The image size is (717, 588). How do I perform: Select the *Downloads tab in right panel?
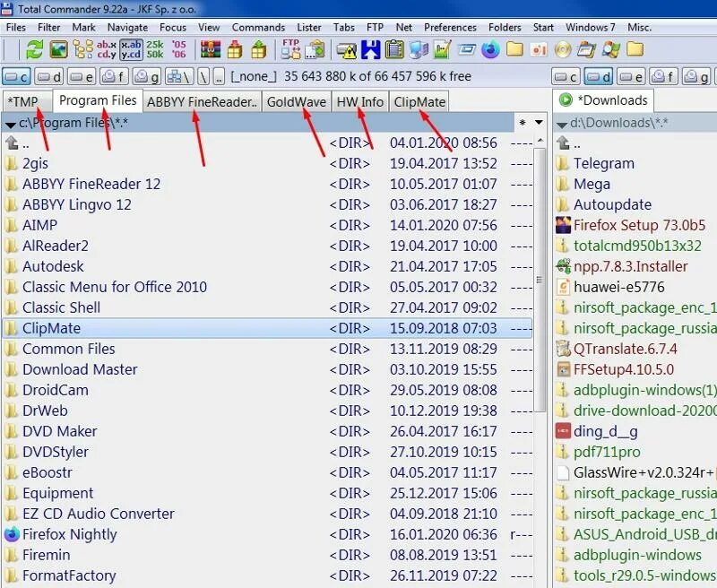(603, 100)
